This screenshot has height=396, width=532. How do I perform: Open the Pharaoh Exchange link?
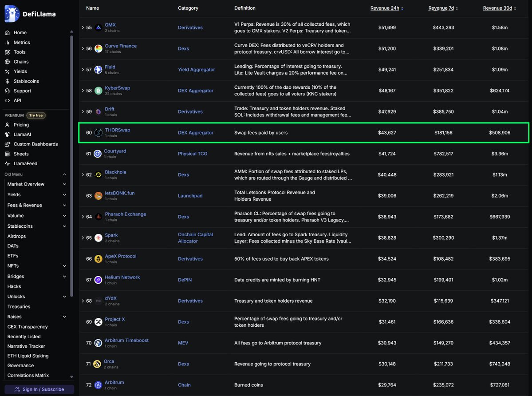(126, 214)
